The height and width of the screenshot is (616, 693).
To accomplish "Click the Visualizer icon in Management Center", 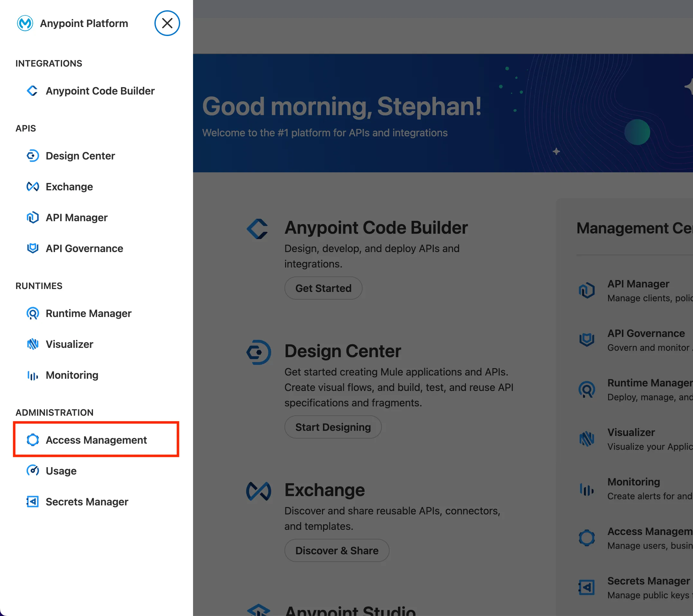I will point(587,439).
